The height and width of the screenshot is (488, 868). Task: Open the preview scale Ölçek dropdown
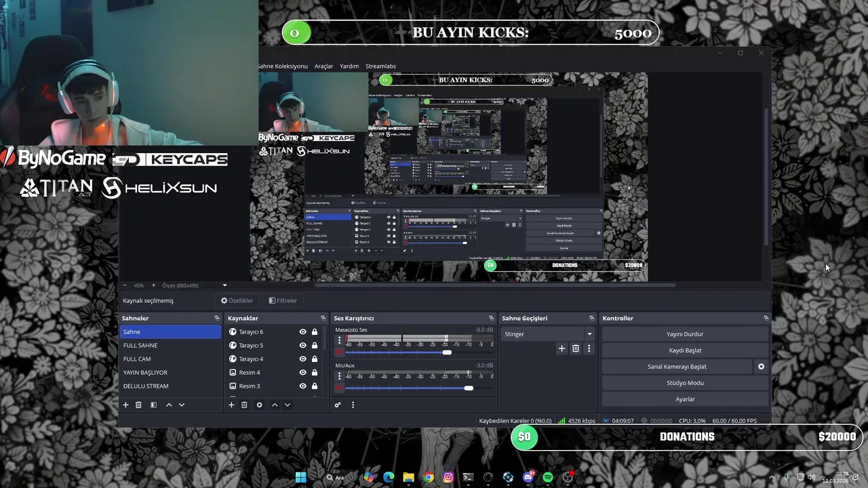(x=194, y=285)
